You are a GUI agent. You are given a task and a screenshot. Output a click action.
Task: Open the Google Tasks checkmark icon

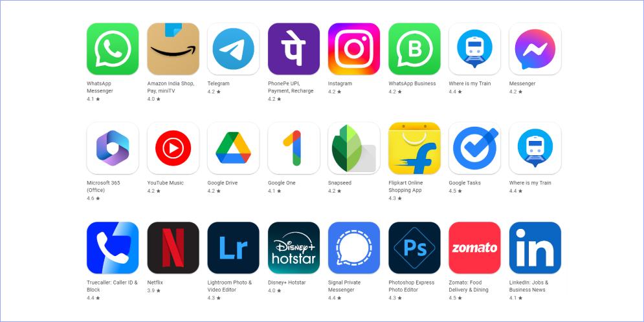coord(475,148)
